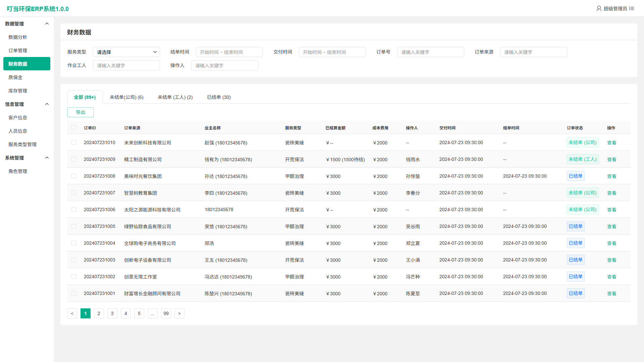Click the previous page < arrow
The height and width of the screenshot is (362, 644).
tap(72, 313)
